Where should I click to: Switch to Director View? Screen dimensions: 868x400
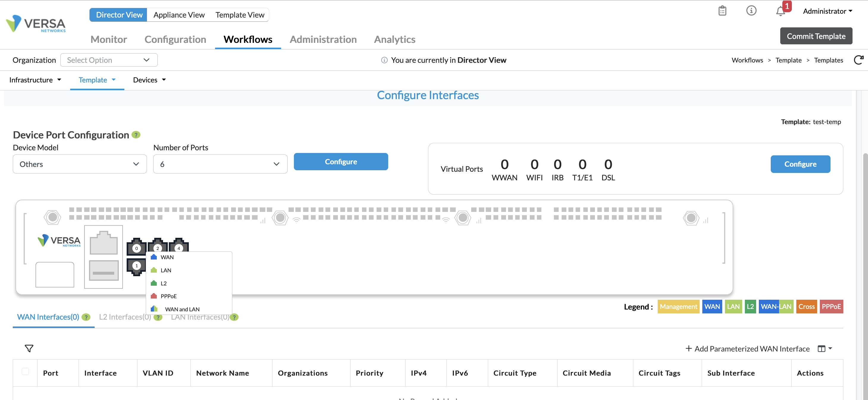(x=118, y=15)
